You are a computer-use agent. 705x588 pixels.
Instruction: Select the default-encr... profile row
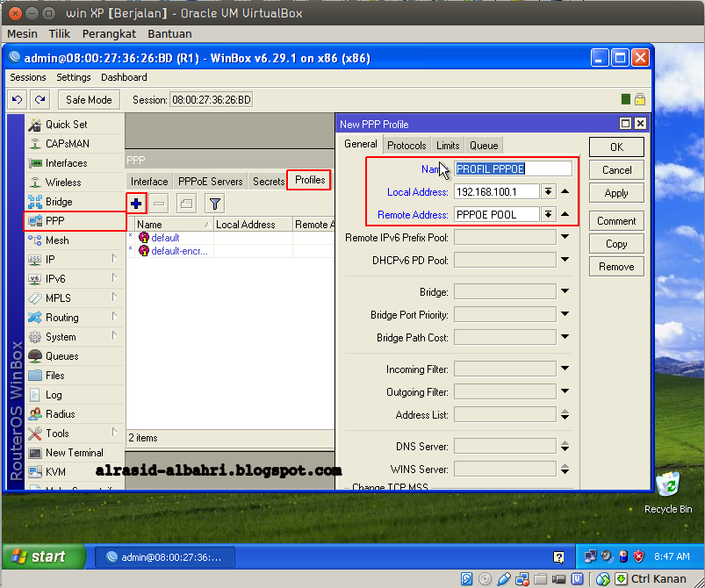230,251
